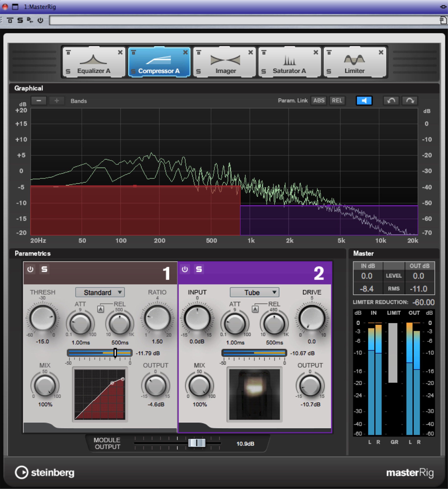
Task: Click the render arrow icon in toolbar
Action: pyautogui.click(x=30, y=20)
